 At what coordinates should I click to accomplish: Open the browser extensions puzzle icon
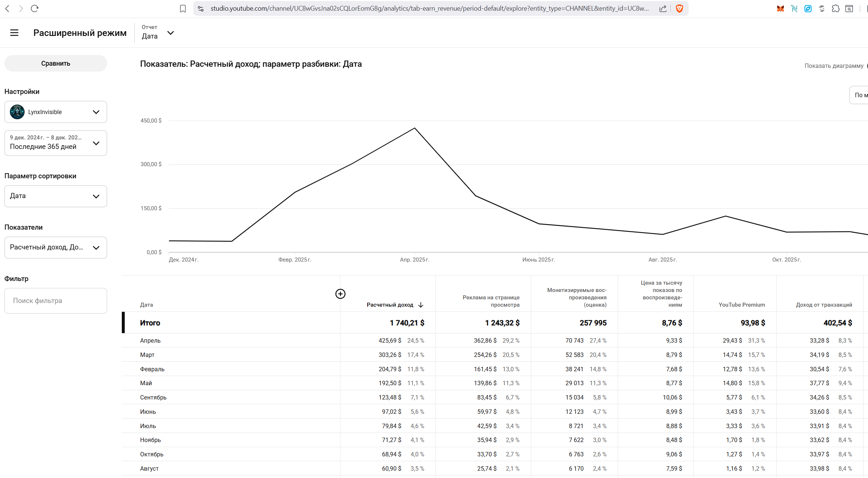(835, 8)
